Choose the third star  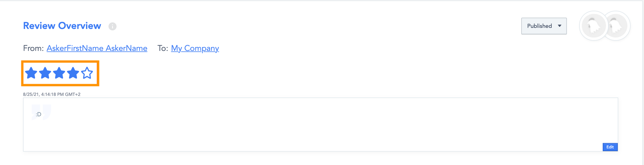pyautogui.click(x=59, y=73)
